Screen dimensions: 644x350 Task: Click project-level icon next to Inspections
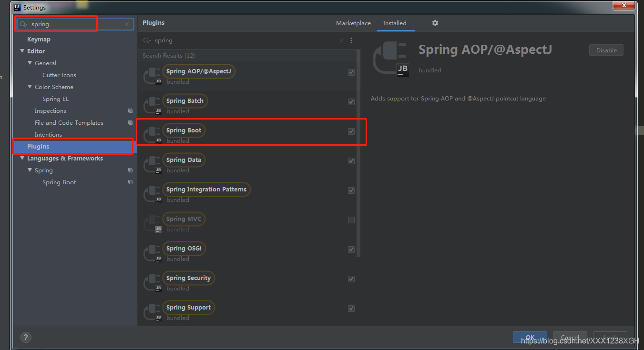130,111
